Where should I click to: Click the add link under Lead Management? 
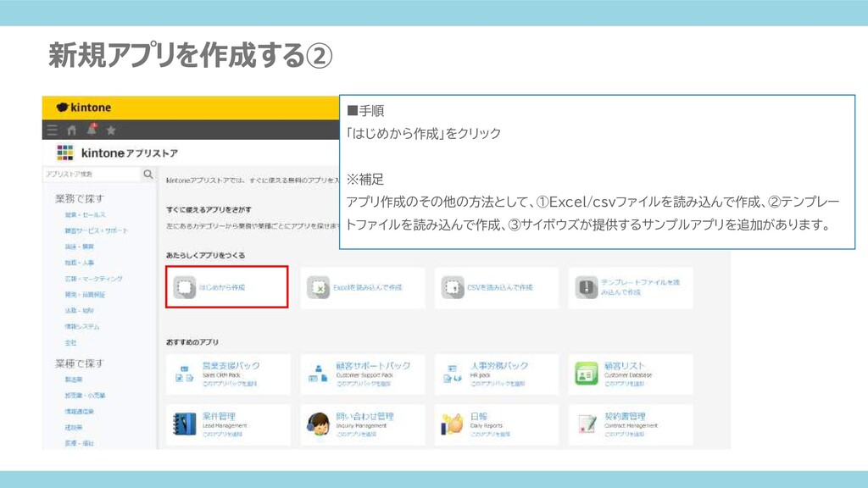222,435
